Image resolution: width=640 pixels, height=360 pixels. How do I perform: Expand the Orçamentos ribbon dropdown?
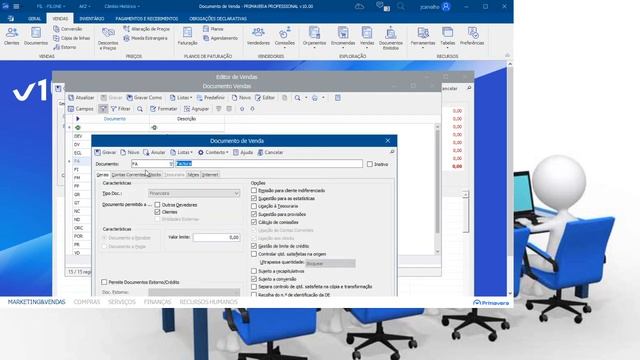314,48
